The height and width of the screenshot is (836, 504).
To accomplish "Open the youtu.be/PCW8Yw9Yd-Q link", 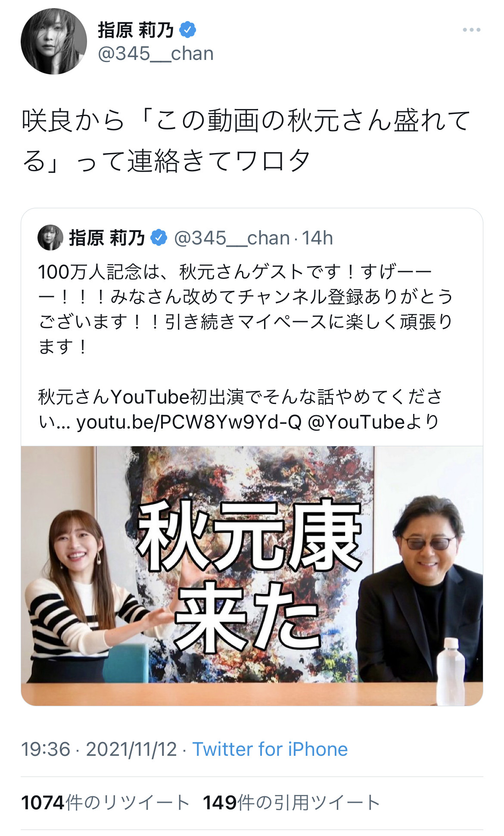I will pyautogui.click(x=189, y=422).
